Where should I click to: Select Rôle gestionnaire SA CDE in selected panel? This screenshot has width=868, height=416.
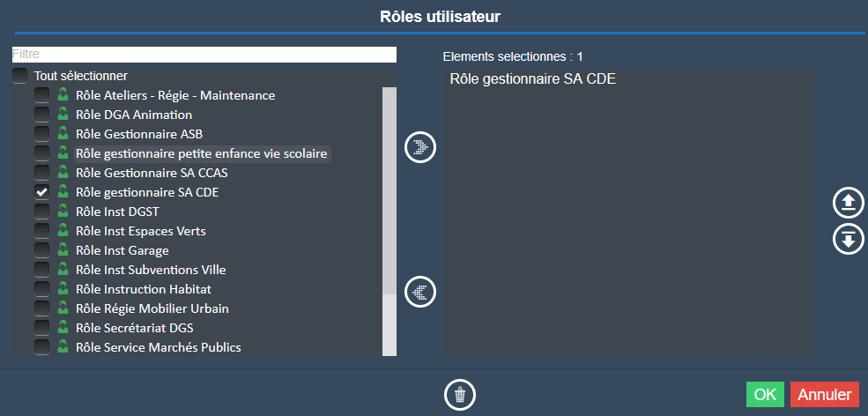pyautogui.click(x=532, y=79)
